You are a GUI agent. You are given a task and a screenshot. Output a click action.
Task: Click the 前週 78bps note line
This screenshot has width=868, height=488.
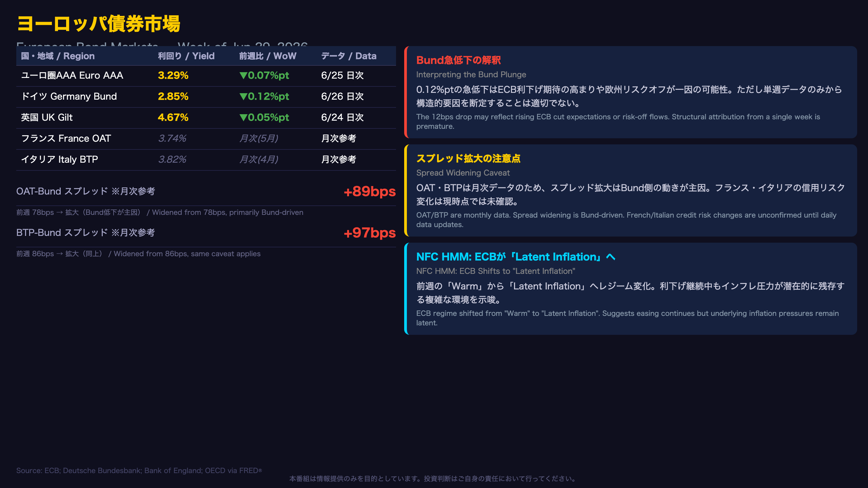[x=160, y=212]
